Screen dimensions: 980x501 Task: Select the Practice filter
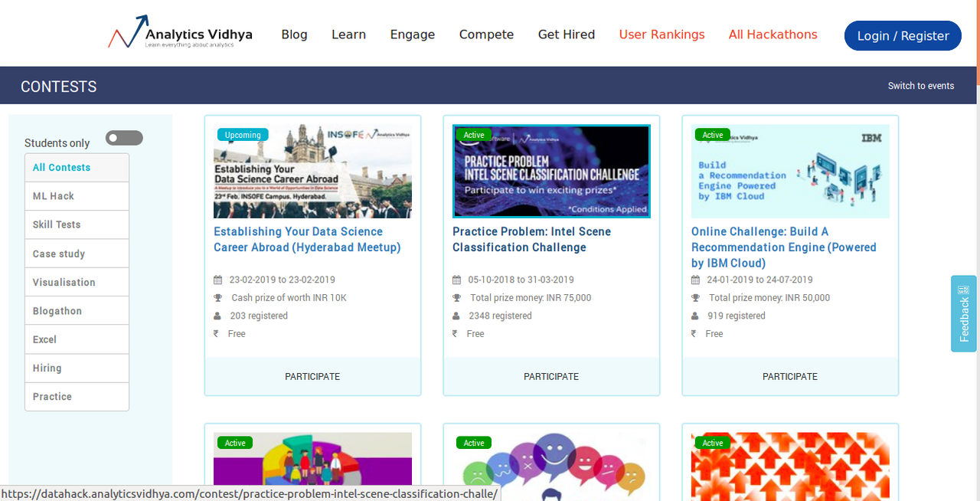pos(77,397)
